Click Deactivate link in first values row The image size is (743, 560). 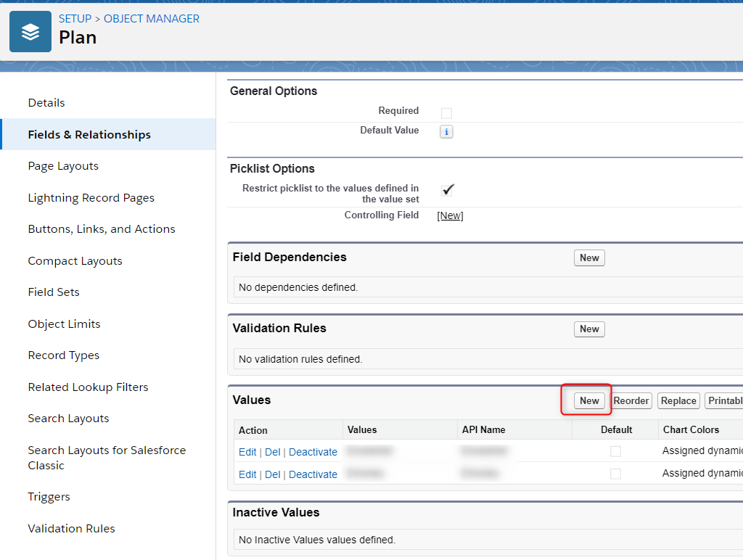click(313, 452)
